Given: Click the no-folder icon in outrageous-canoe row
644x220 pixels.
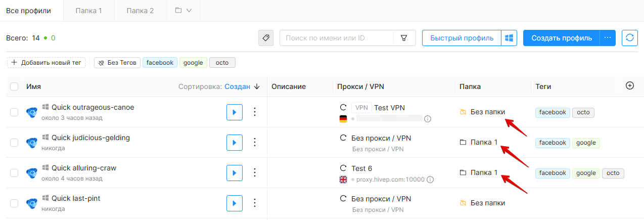Looking at the screenshot, I should tap(463, 112).
